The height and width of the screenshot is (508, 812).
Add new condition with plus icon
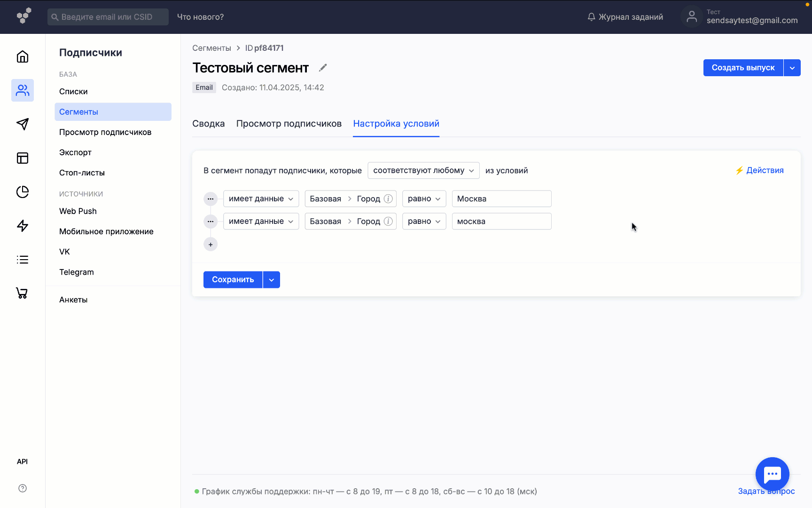(x=210, y=244)
